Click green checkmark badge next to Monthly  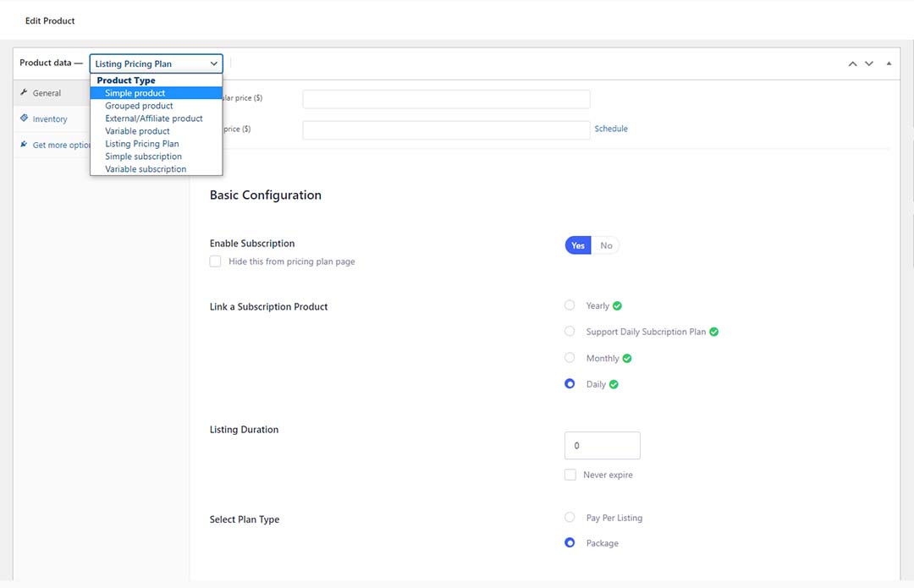[x=627, y=359]
